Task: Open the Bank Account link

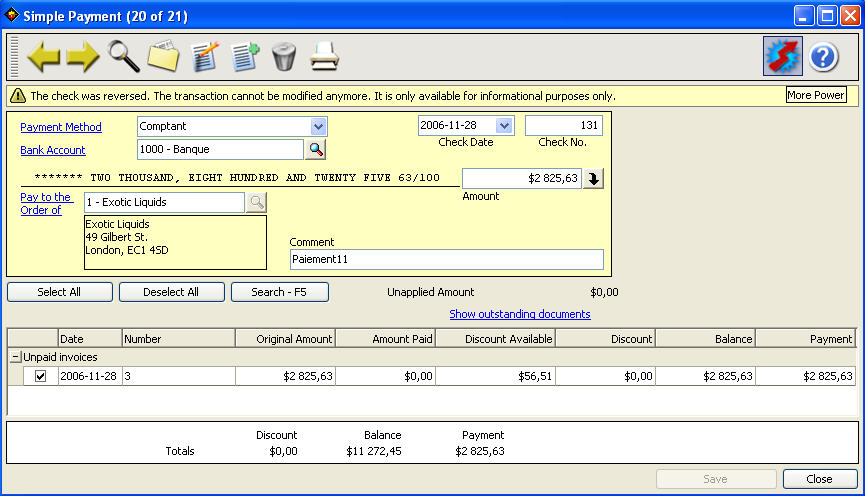Action: [53, 150]
